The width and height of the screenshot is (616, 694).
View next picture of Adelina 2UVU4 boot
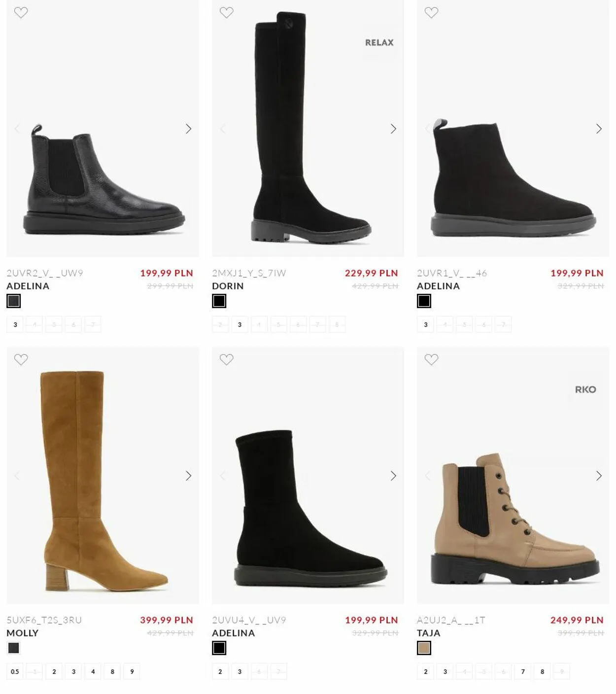[x=393, y=476]
